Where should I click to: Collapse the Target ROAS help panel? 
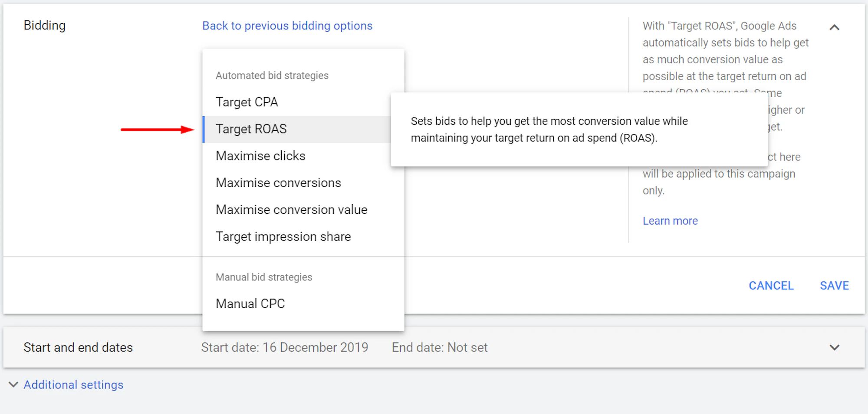834,27
